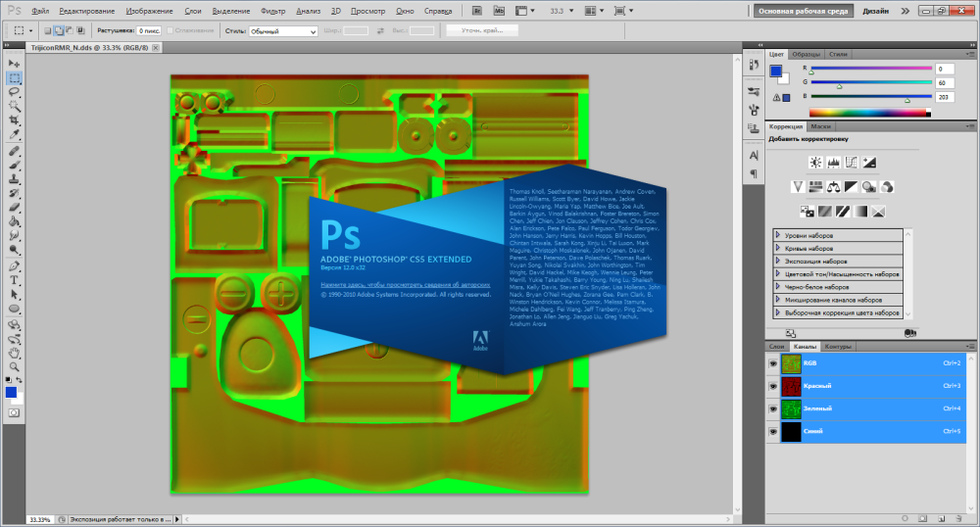Select the Eraser tool

[14, 208]
